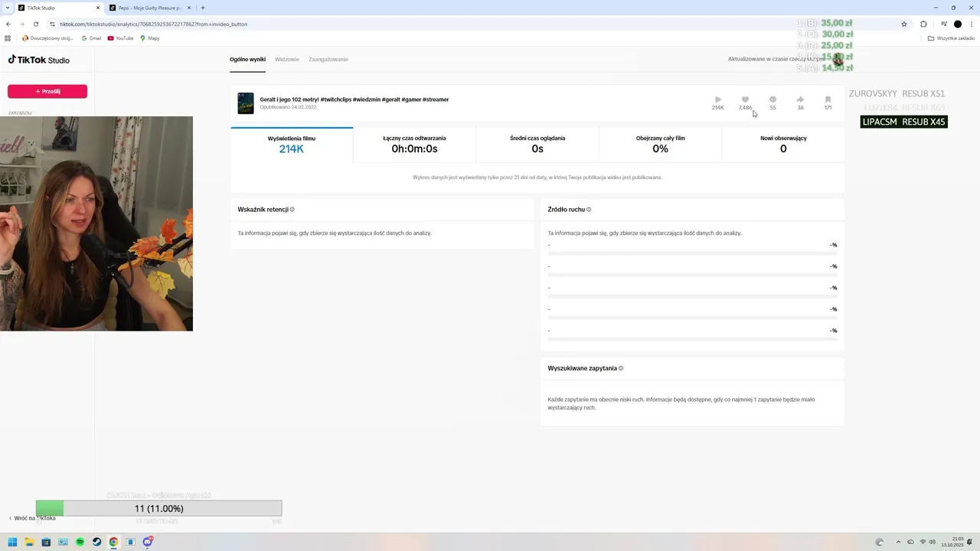The image size is (980, 551).
Task: Open the Geralt video thumbnail
Action: click(245, 103)
